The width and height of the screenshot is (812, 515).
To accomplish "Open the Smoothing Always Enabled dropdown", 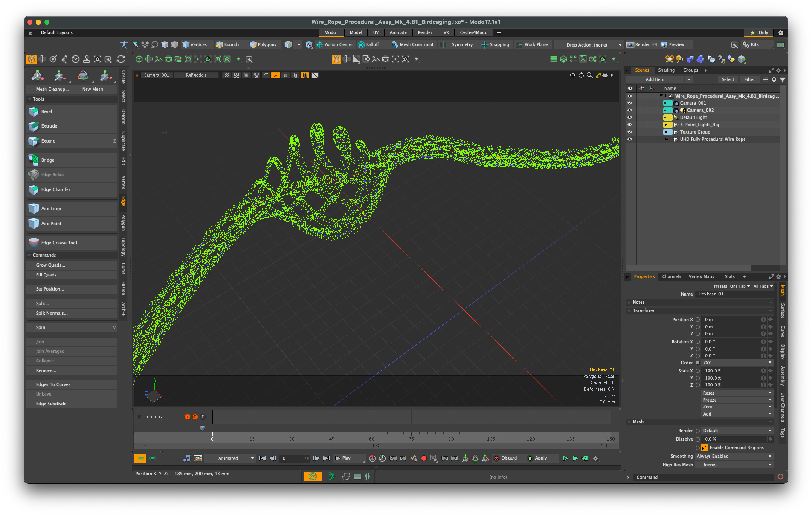I will (x=734, y=456).
